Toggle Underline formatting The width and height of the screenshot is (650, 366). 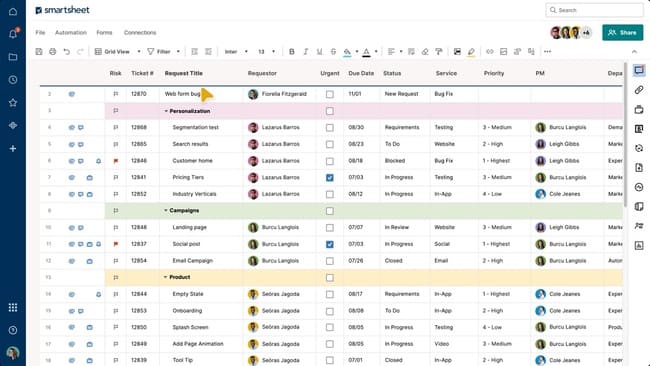(320, 52)
